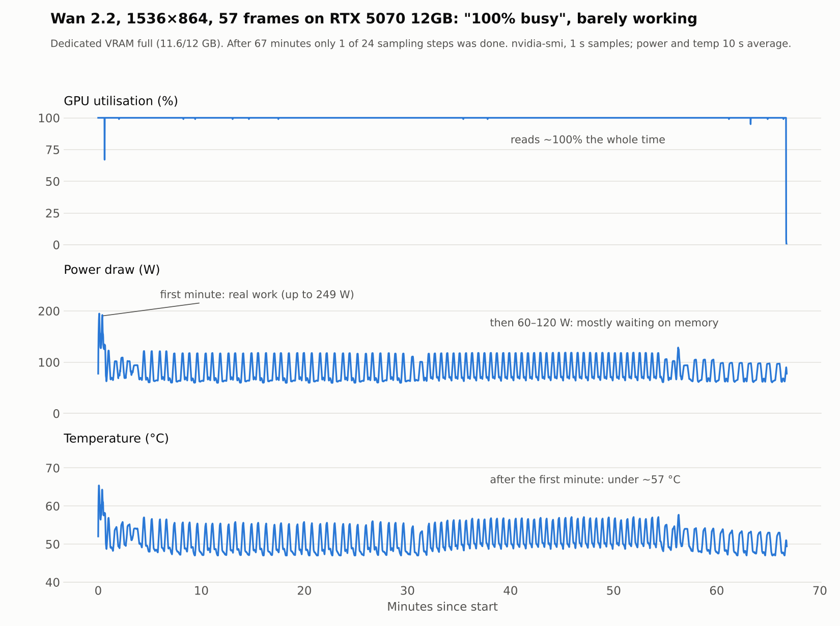Click the Temperature axis label "70"

coord(52,468)
